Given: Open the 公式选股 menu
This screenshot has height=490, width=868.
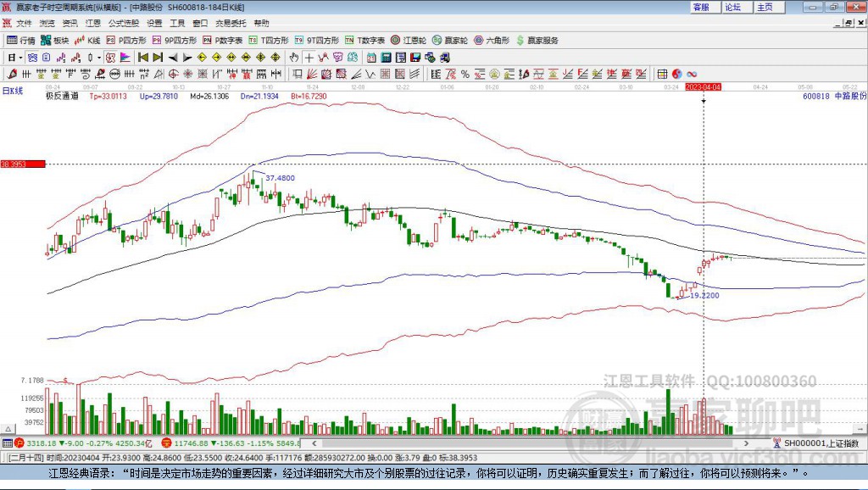Looking at the screenshot, I should [x=124, y=23].
